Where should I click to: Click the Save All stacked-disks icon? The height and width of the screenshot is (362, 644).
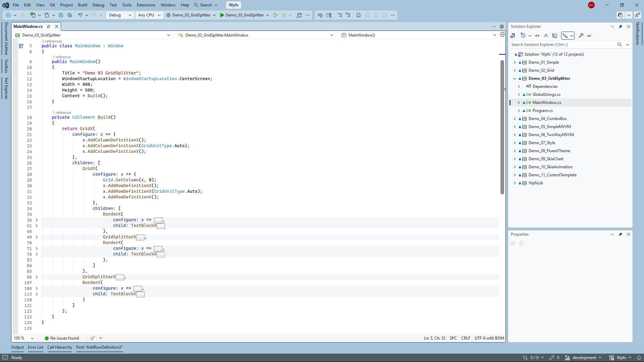point(70,15)
